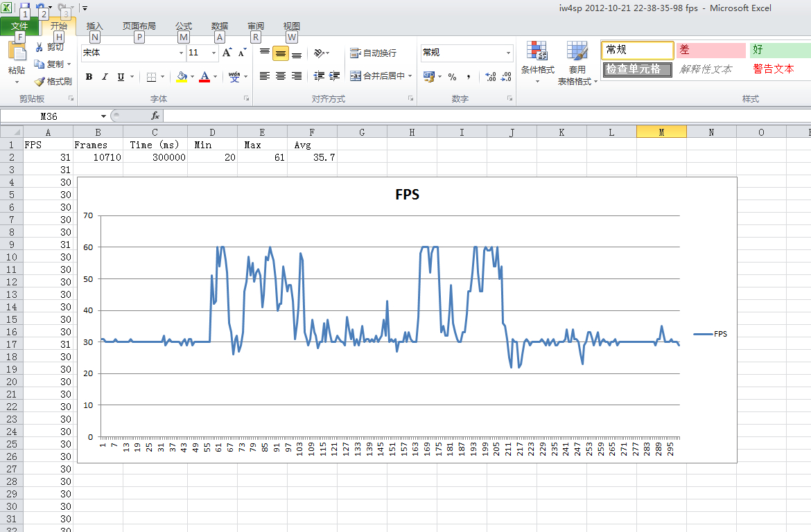Image resolution: width=811 pixels, height=532 pixels.
Task: Click the Decrease Decimal icon
Action: click(x=507, y=76)
